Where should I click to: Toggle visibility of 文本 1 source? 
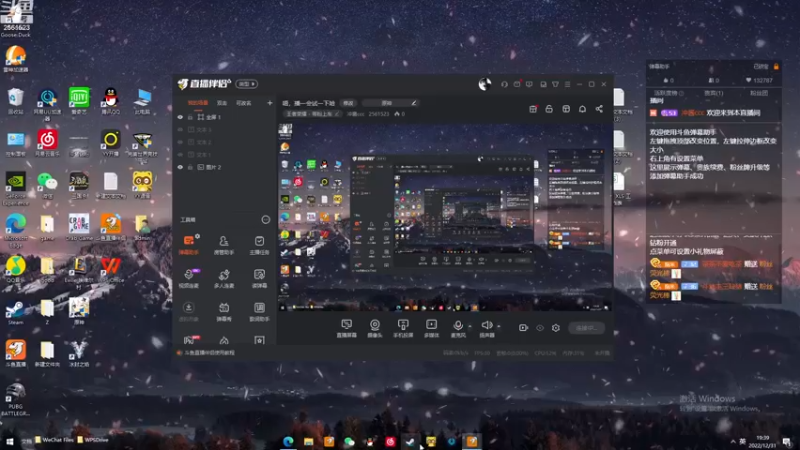[x=180, y=155]
